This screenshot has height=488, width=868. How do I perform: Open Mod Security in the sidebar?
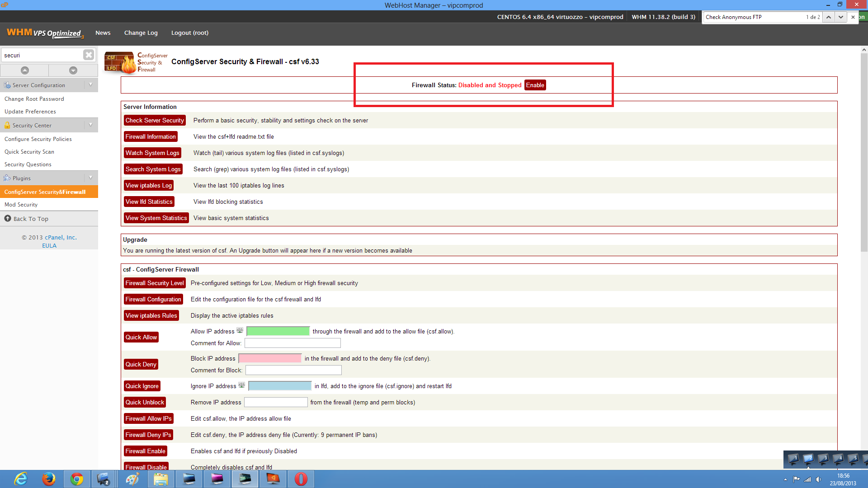point(21,204)
